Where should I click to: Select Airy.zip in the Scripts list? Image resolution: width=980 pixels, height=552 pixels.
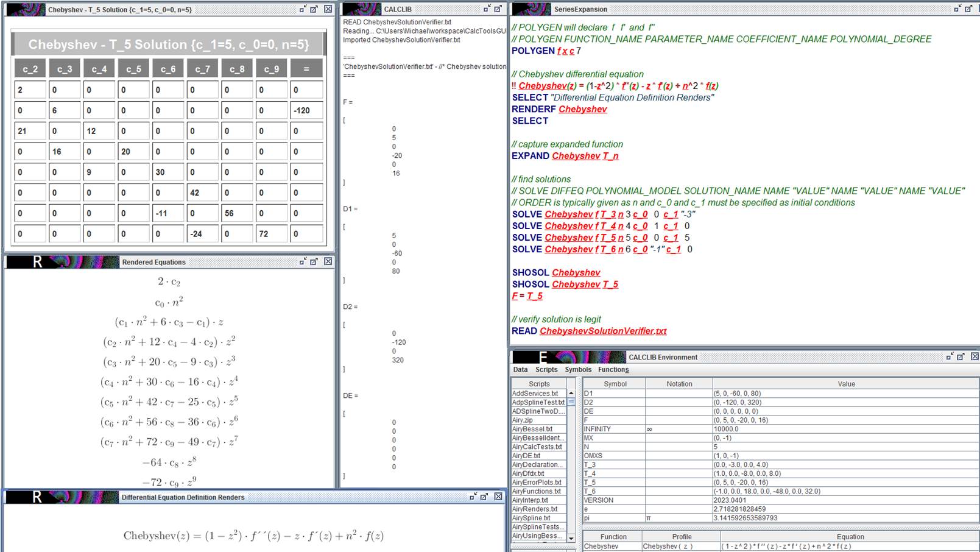[539, 420]
